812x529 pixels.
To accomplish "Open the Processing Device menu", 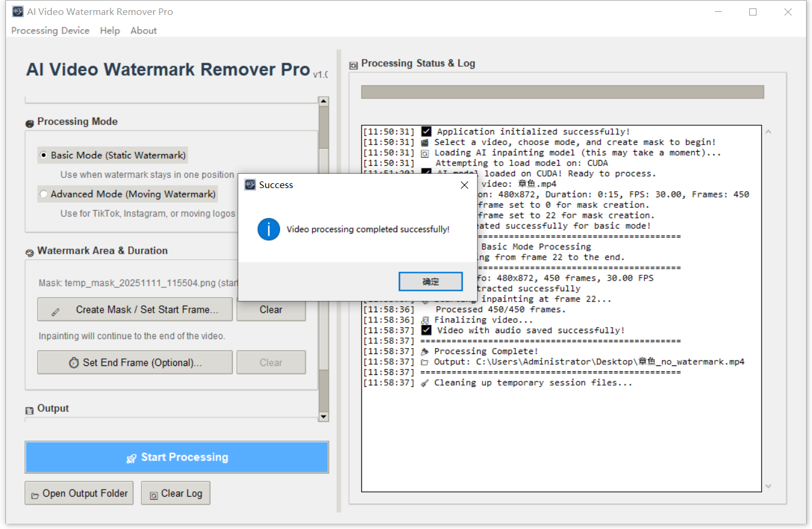I will point(50,30).
